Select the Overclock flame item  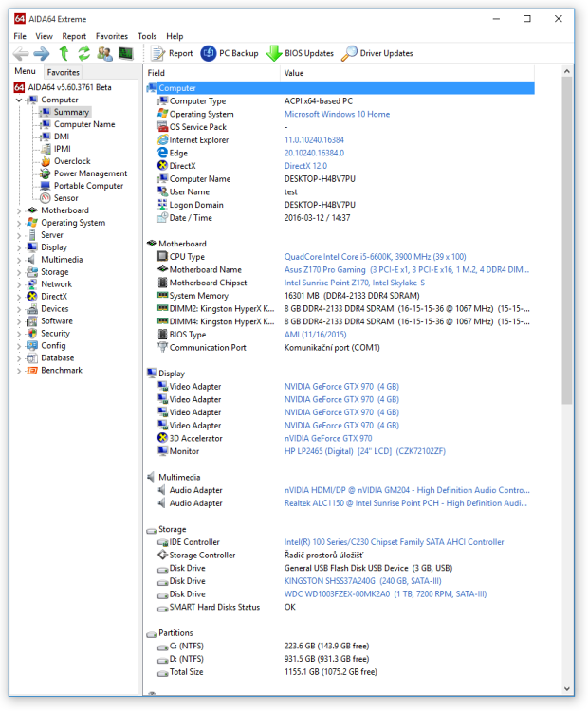coord(71,161)
